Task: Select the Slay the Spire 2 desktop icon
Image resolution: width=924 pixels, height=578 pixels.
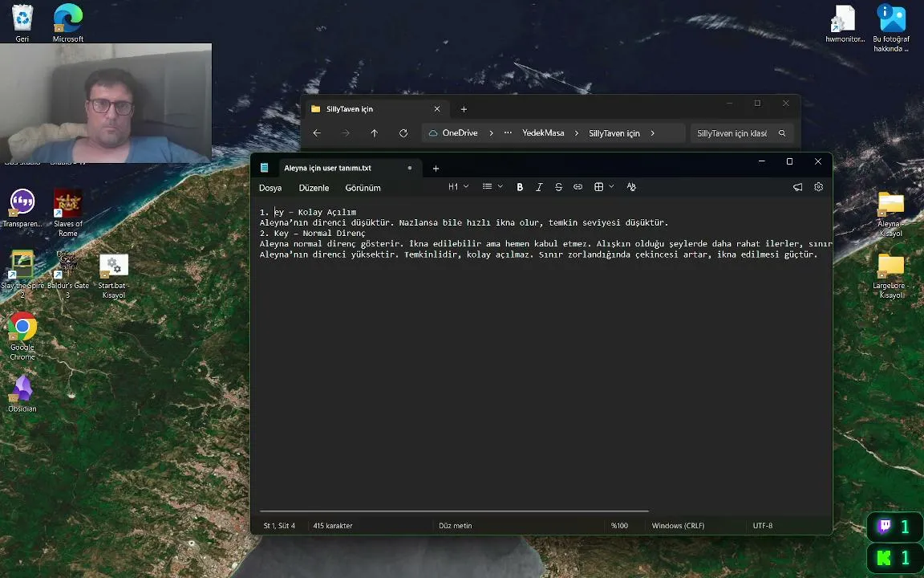Action: click(22, 275)
